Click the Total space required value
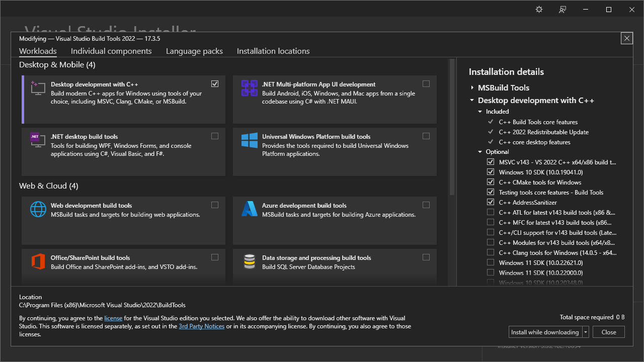The image size is (644, 362). [620, 317]
